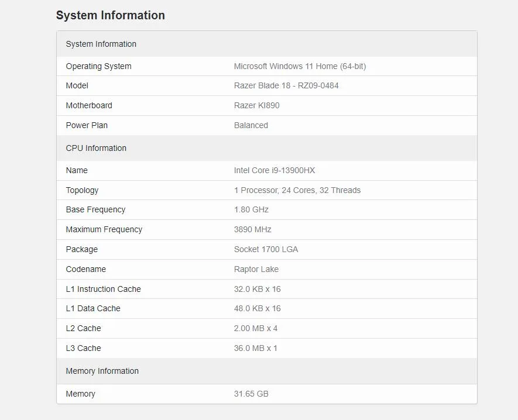Click the L3 Cache label
This screenshot has height=420, width=518.
point(83,348)
